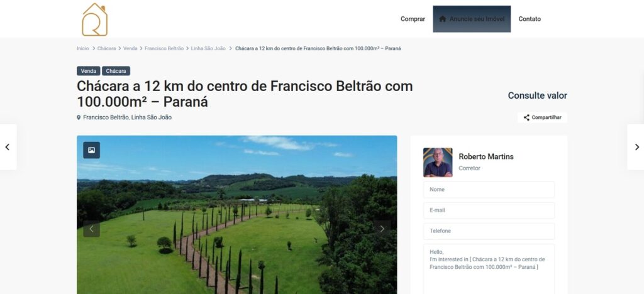Go to previous listing with left page arrow
The height and width of the screenshot is (294, 644).
click(8, 147)
